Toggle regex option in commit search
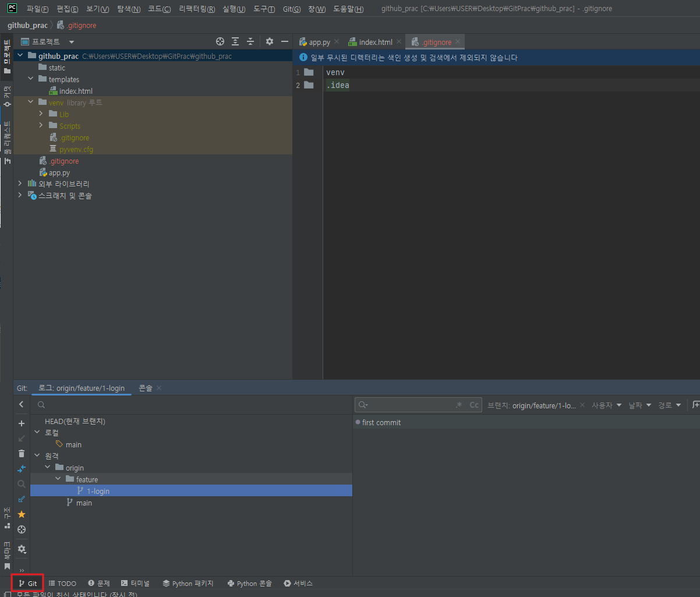This screenshot has height=597, width=700. (459, 405)
